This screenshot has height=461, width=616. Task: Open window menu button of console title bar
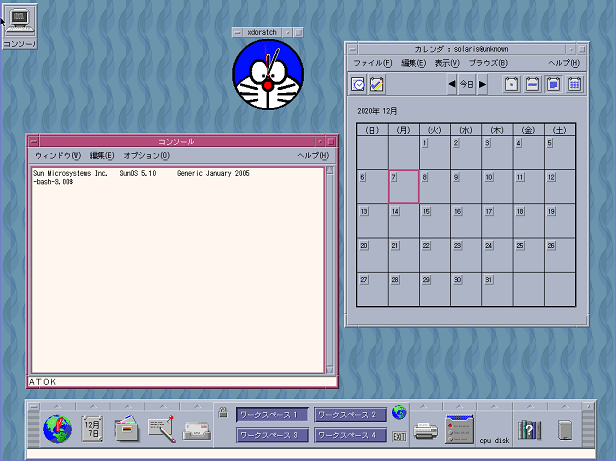pos(34,141)
